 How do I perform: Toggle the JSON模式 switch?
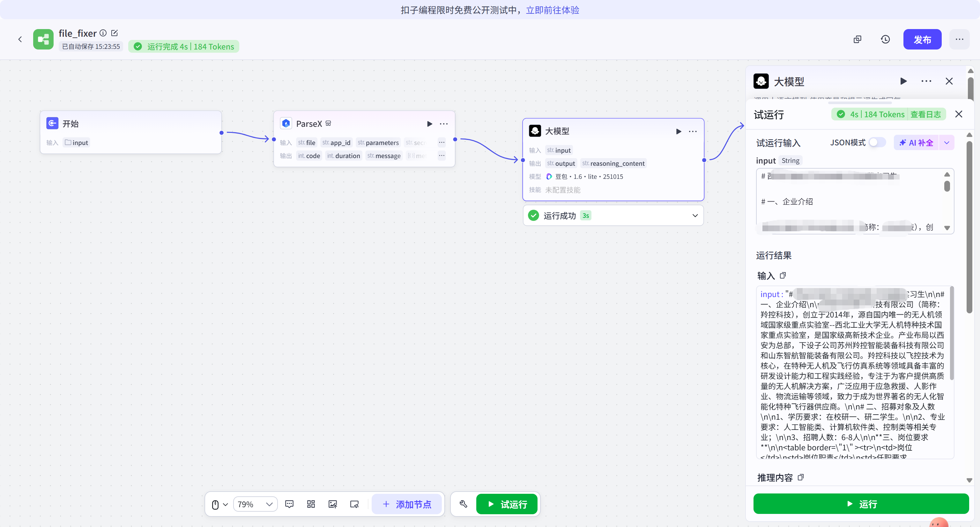click(x=877, y=142)
